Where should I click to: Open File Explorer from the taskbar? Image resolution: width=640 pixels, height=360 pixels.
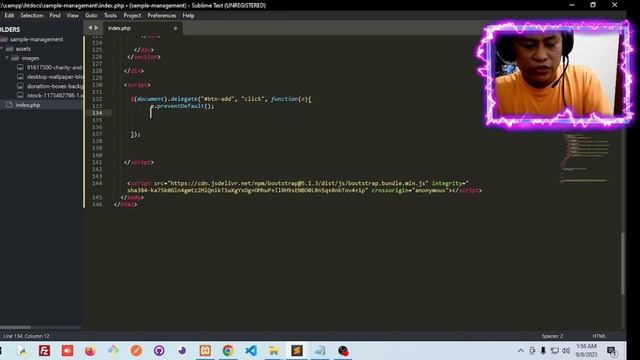(274, 351)
